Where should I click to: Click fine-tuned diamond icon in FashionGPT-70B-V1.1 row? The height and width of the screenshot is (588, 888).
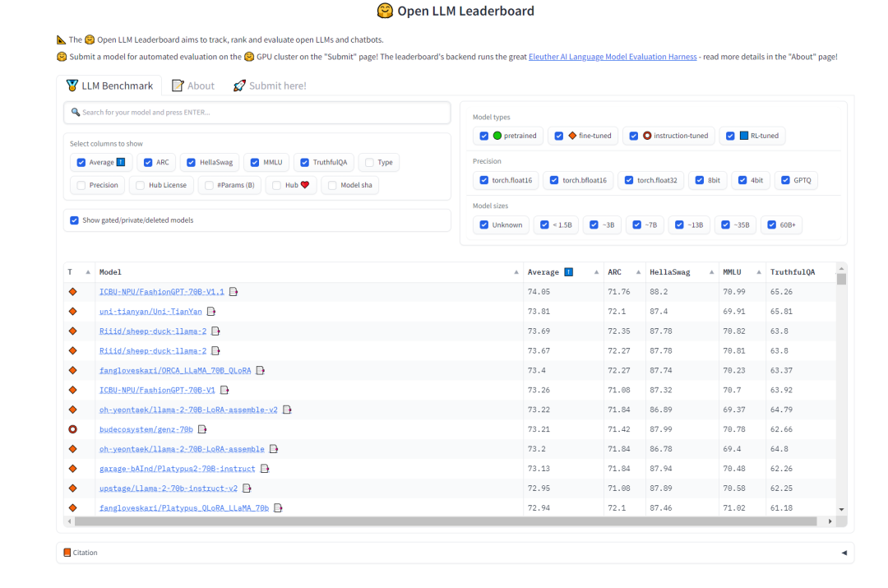[x=72, y=292]
